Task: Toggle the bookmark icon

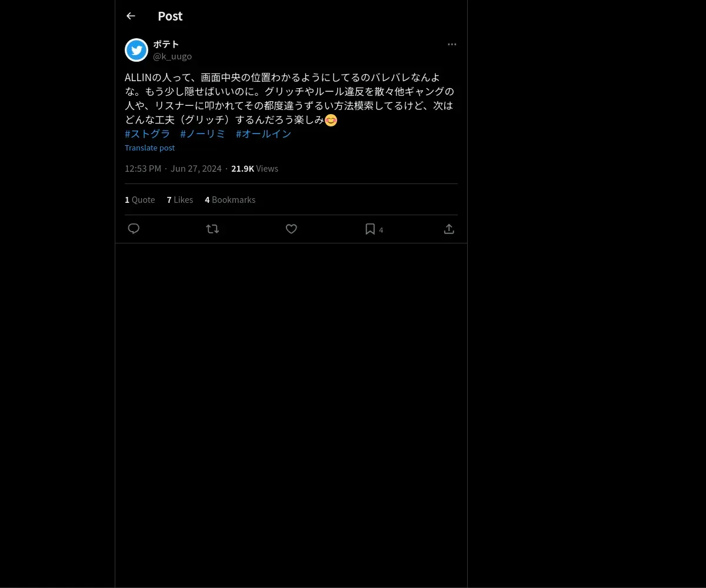Action: click(x=370, y=229)
